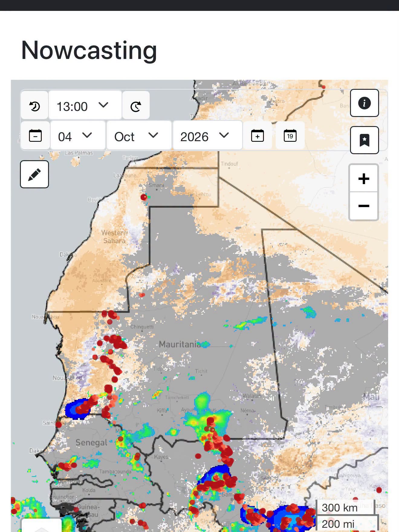Click the Mauritania label on the map
Screen dimensions: 399x532
pyautogui.click(x=179, y=344)
